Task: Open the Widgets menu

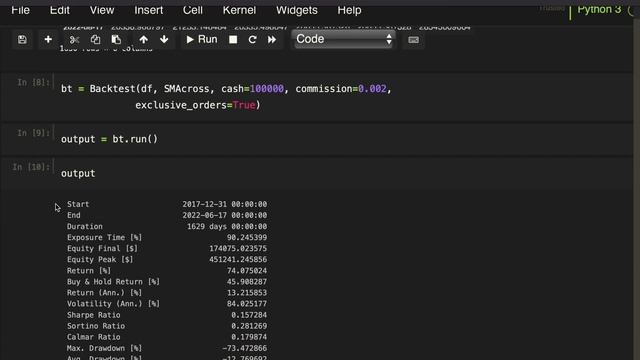Action: (x=297, y=10)
